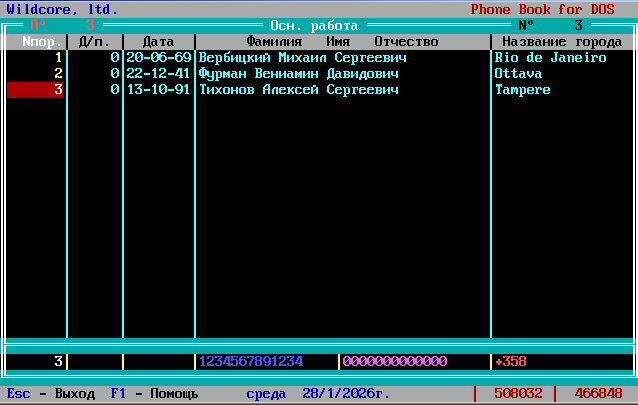Screen dimensions: 638x405
Task: Click the city cell 'Ottawa'
Action: point(518,74)
